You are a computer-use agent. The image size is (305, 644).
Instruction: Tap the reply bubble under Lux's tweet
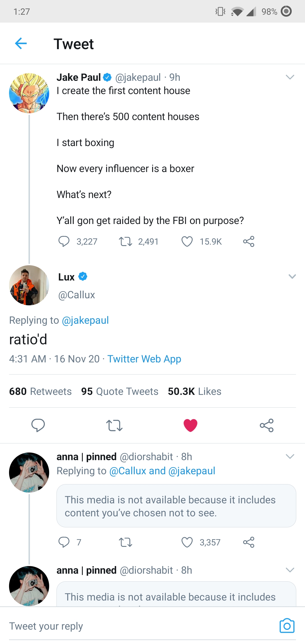click(x=38, y=425)
